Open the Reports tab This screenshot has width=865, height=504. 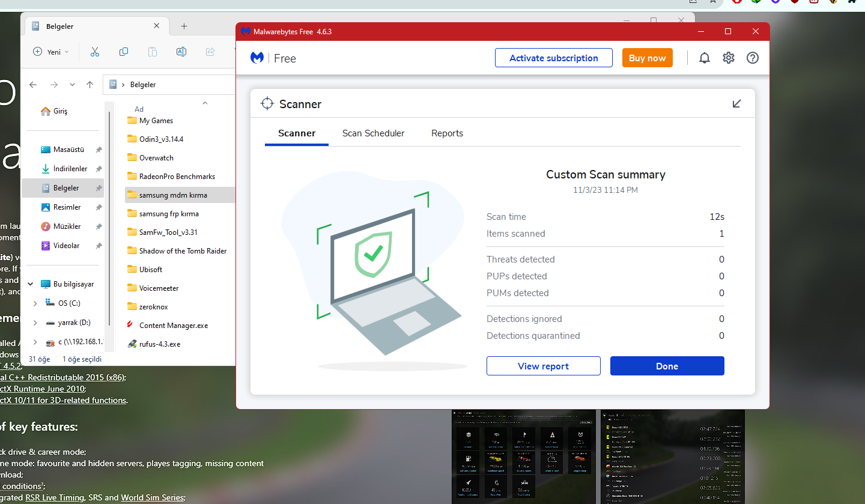448,133
